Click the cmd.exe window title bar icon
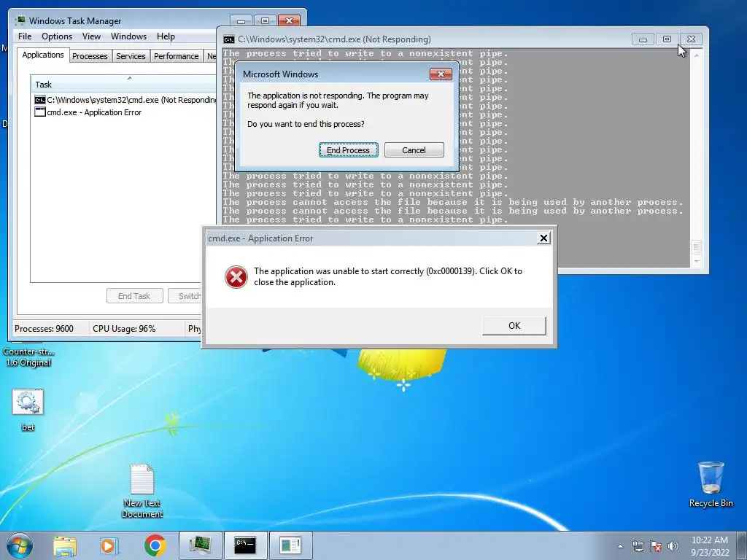 tap(229, 39)
